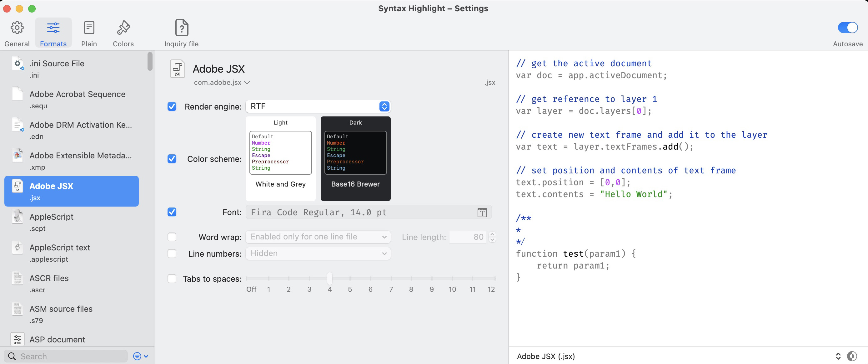Click the Tabs to spaces slider knob
868x364 pixels.
click(x=330, y=278)
